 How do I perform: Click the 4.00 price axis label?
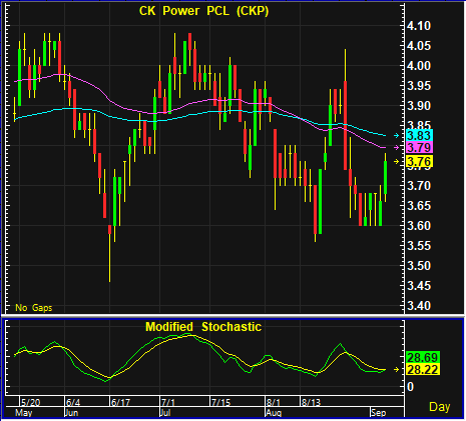[419, 66]
